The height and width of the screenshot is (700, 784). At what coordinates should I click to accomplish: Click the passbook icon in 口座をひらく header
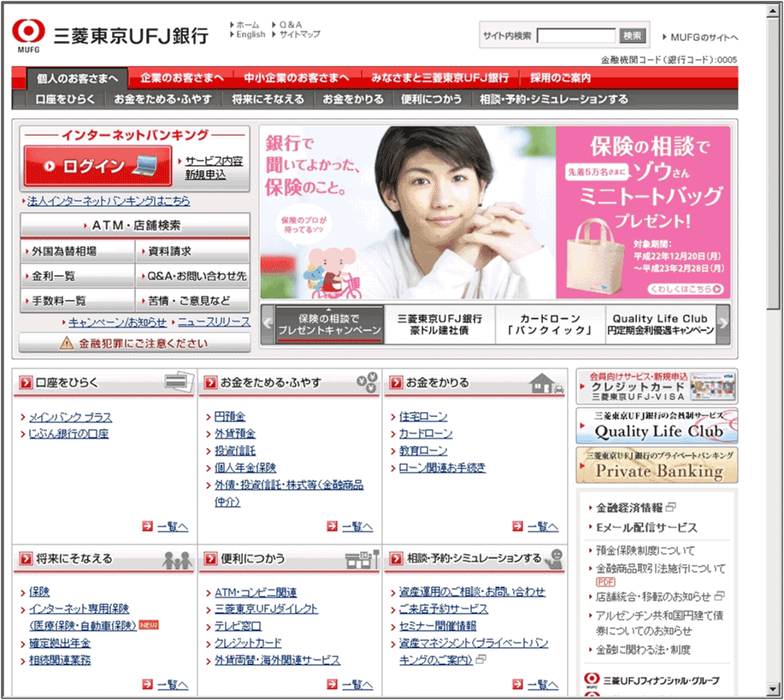(x=179, y=382)
